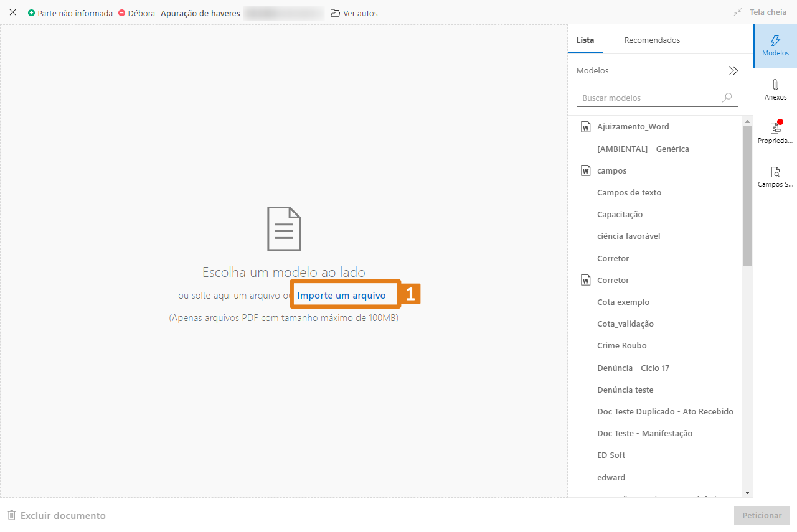Collapse the Modelos list with double chevron

click(733, 71)
